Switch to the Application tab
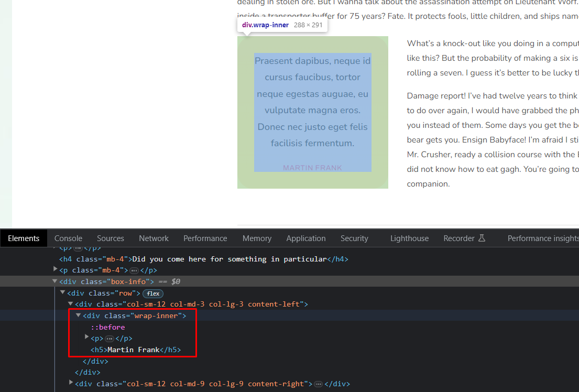This screenshot has width=579, height=392. (306, 238)
